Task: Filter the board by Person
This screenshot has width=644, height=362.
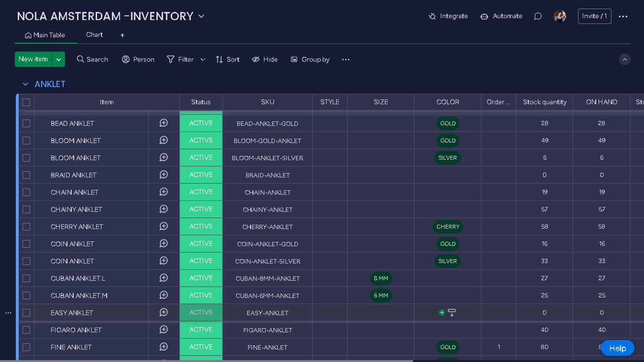Action: (x=138, y=59)
